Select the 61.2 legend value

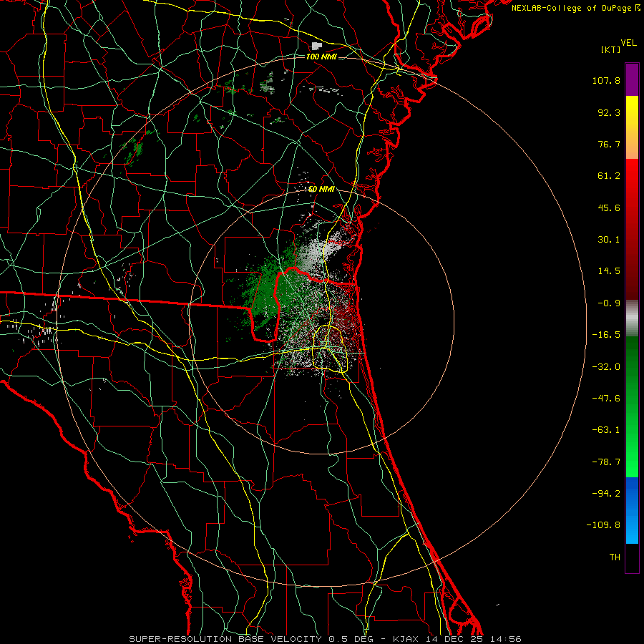tap(609, 176)
